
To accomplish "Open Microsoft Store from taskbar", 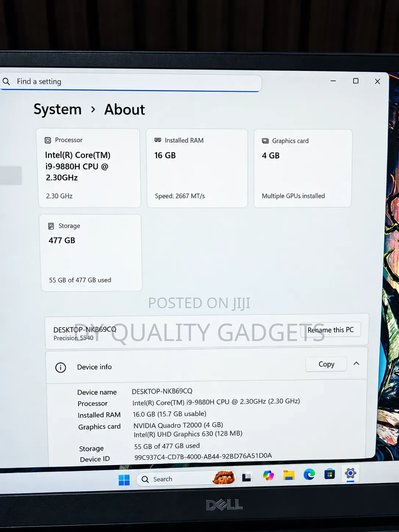I will (330, 474).
